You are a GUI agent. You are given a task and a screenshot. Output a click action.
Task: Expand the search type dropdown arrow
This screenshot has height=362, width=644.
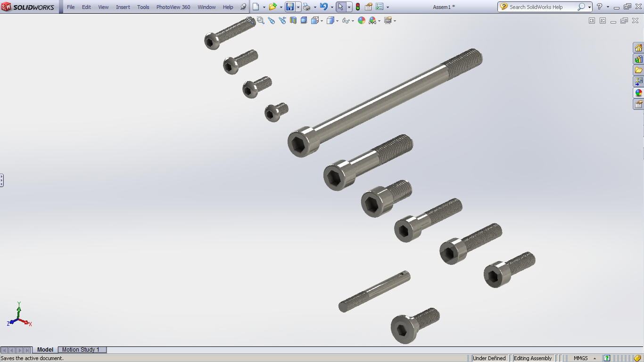click(x=589, y=7)
